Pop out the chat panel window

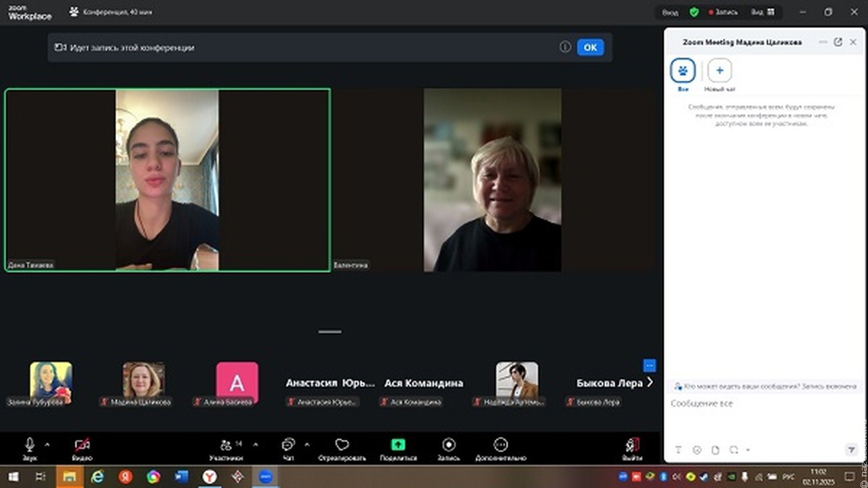(837, 42)
